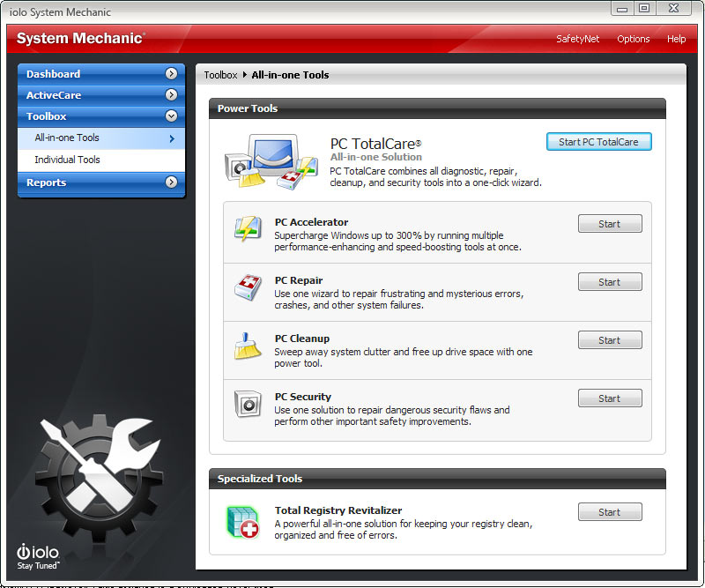Screen dimensions: 705x588
Task: Click the Toolbox breadcrumb link
Action: click(220, 75)
